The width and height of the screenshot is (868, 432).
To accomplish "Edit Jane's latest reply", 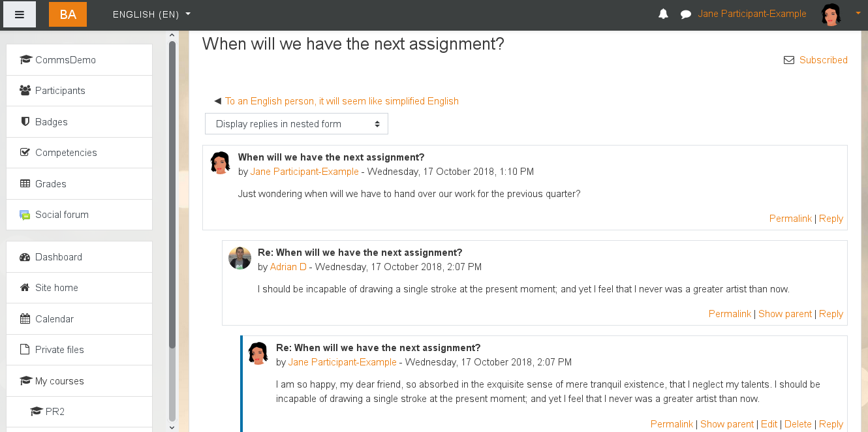I will tap(769, 424).
